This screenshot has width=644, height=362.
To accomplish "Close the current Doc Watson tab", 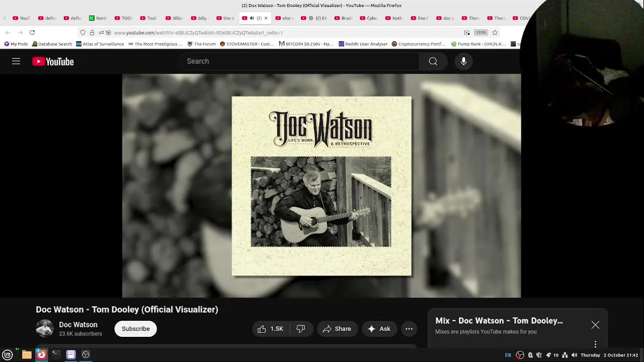I will point(266,18).
